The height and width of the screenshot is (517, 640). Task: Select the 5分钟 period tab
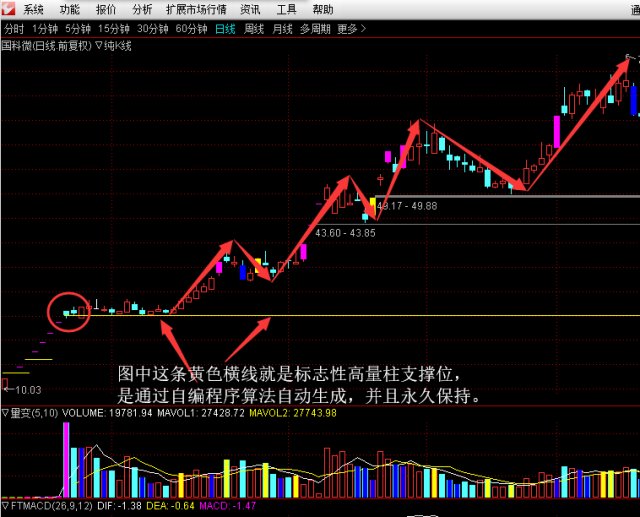(78, 29)
